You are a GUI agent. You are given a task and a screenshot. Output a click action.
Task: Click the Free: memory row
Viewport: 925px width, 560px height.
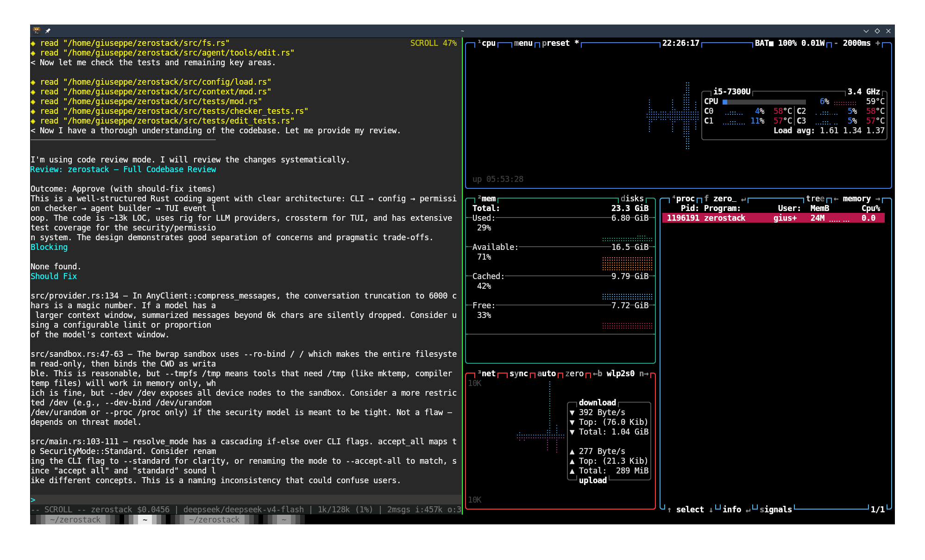click(560, 305)
